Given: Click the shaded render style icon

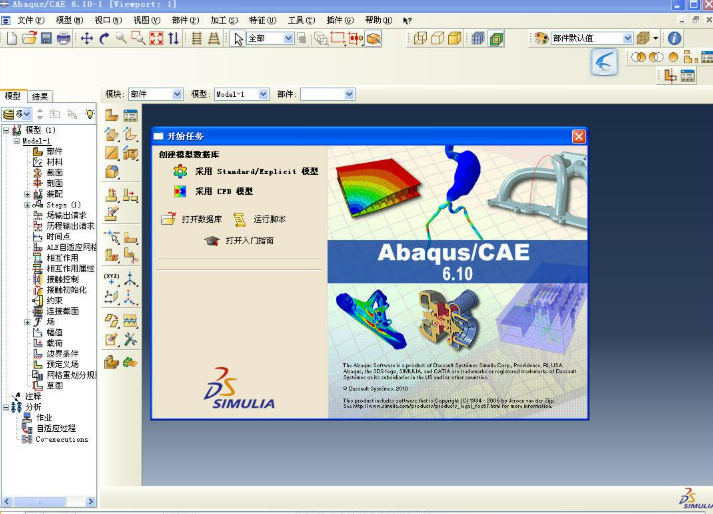Looking at the screenshot, I should 454,38.
